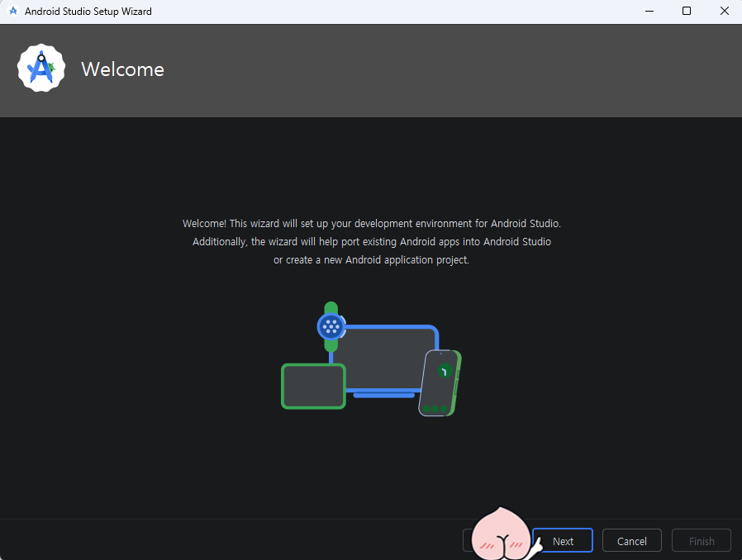
Task: Click the devices illustration image
Action: click(x=372, y=359)
